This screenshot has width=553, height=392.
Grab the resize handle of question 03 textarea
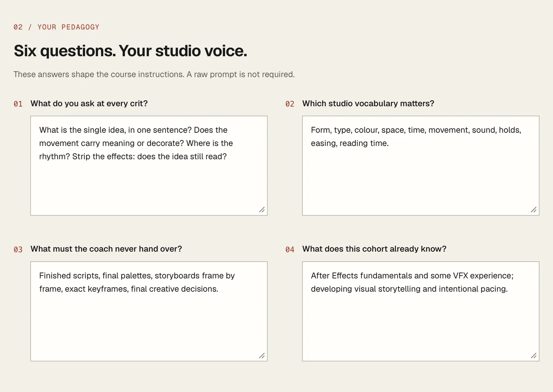(262, 356)
